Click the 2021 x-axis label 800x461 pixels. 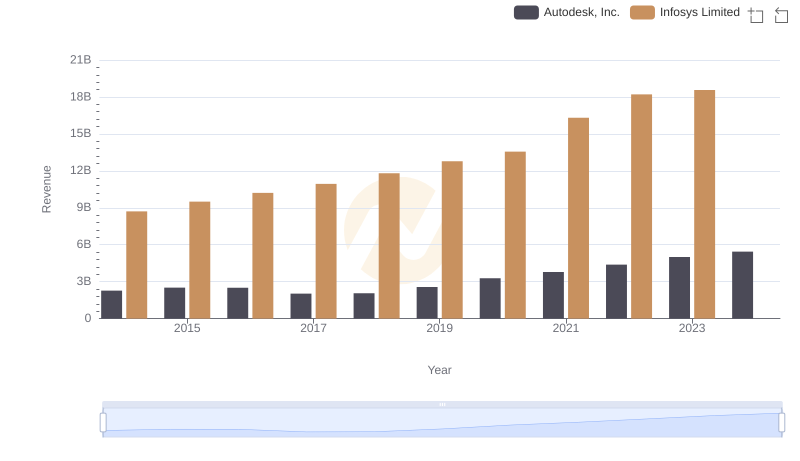pyautogui.click(x=566, y=328)
